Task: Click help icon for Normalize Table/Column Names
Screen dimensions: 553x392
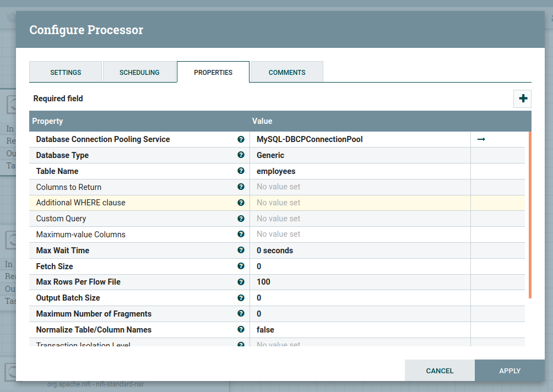Action: (241, 330)
